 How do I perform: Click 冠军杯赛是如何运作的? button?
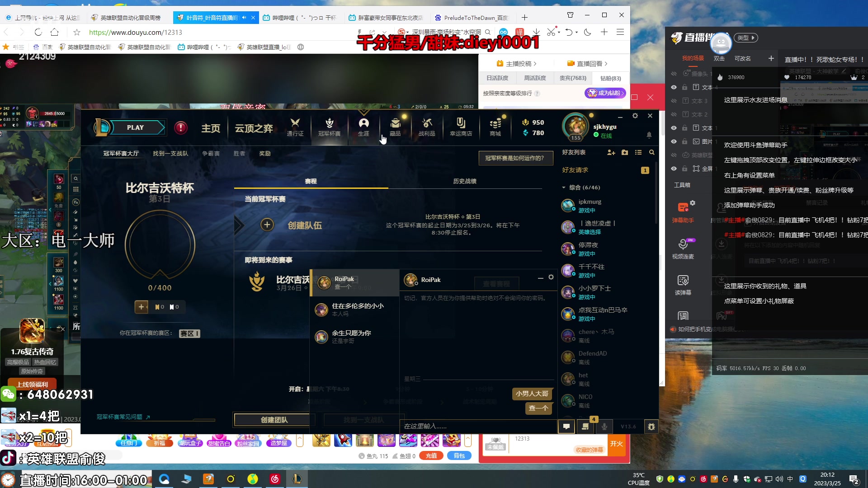(x=515, y=158)
